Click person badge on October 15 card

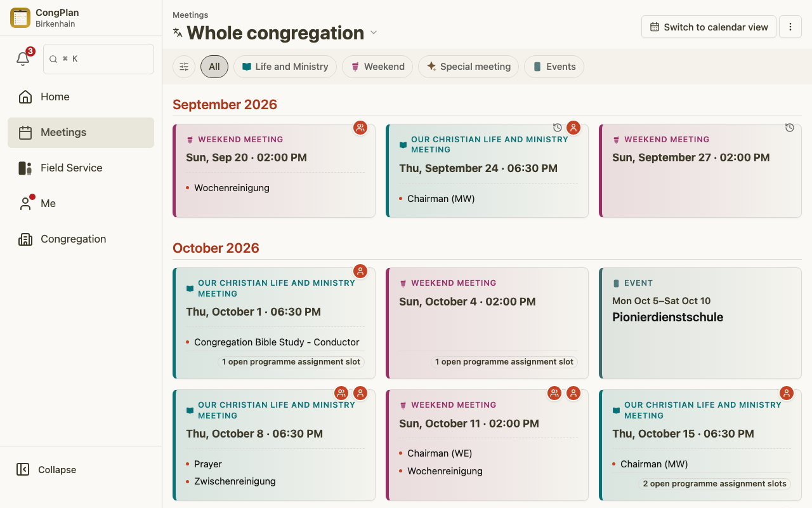point(787,393)
